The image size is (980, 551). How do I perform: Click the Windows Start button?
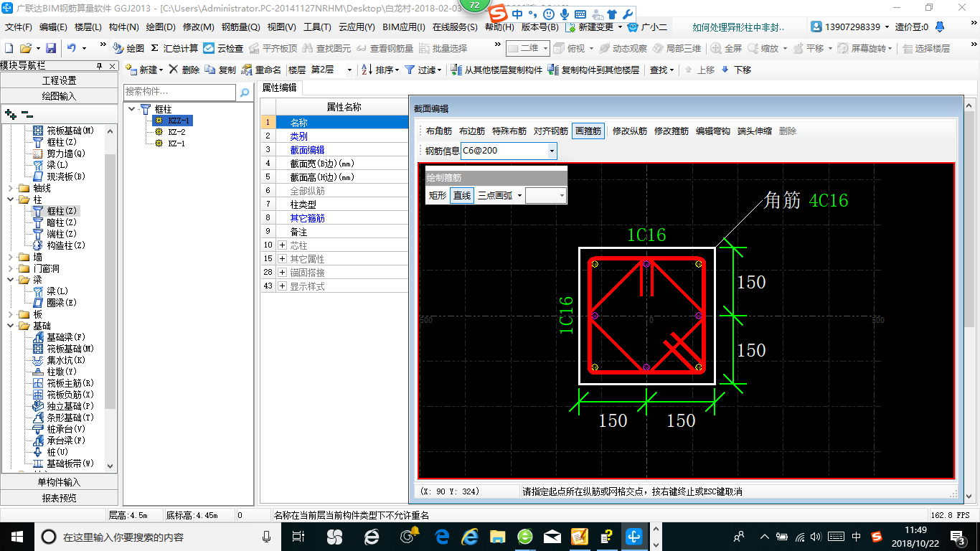point(16,536)
